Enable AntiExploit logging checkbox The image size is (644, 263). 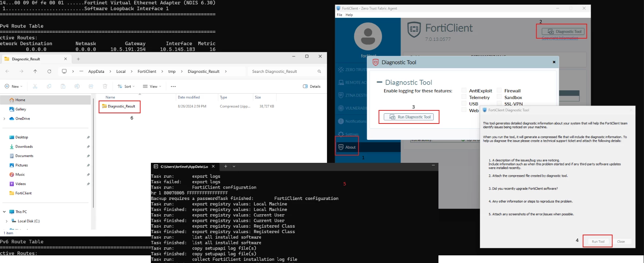464,90
